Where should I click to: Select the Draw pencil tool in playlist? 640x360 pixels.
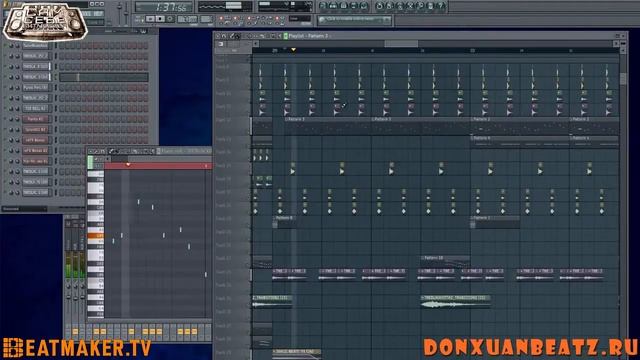pyautogui.click(x=232, y=36)
